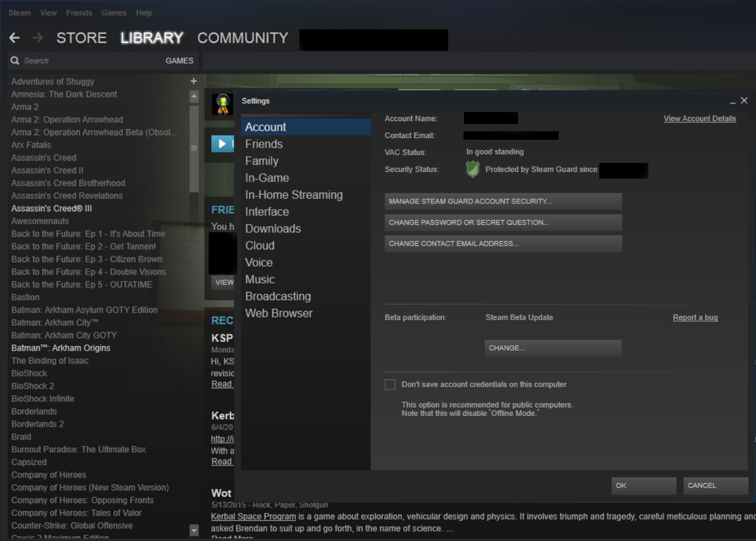Open the Friends menu in menu bar
756x541 pixels.
[x=79, y=12]
